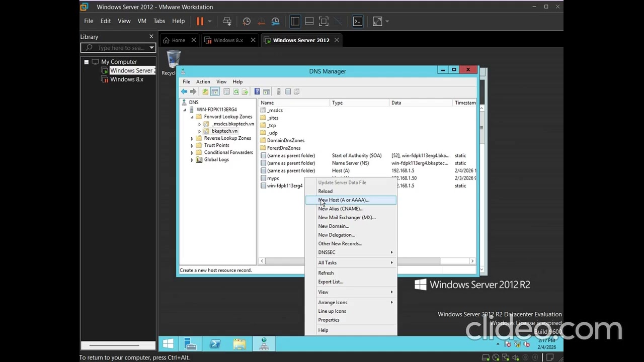
Task: Collapse the WIN-FDPK113ERG4 server node
Action: pyautogui.click(x=185, y=110)
